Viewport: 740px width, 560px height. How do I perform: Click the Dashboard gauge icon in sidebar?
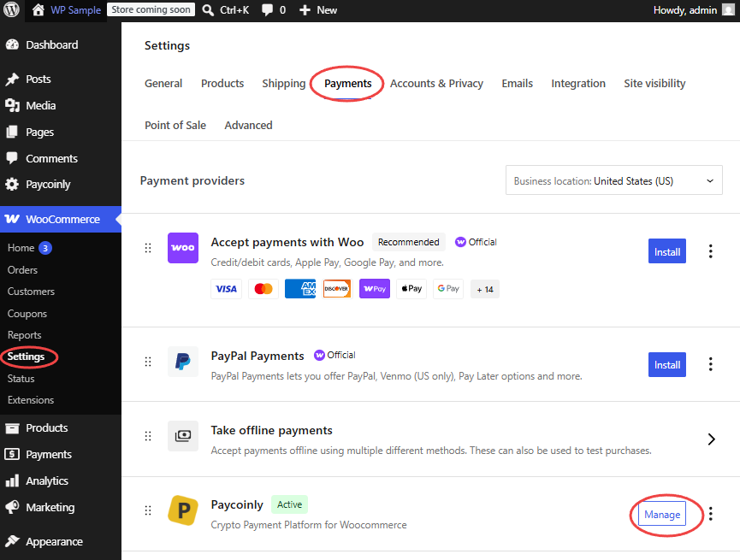[x=12, y=44]
